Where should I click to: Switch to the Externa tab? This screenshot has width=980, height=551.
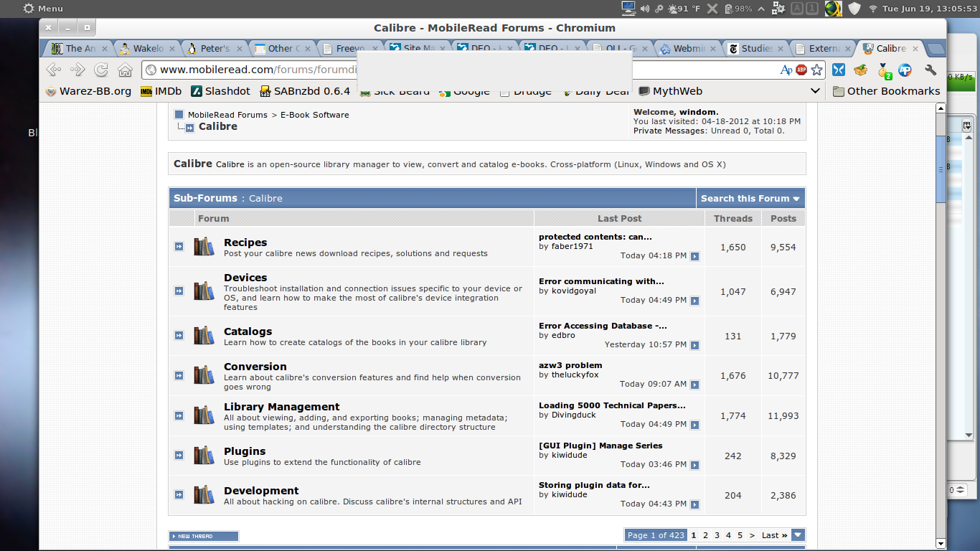tap(822, 49)
